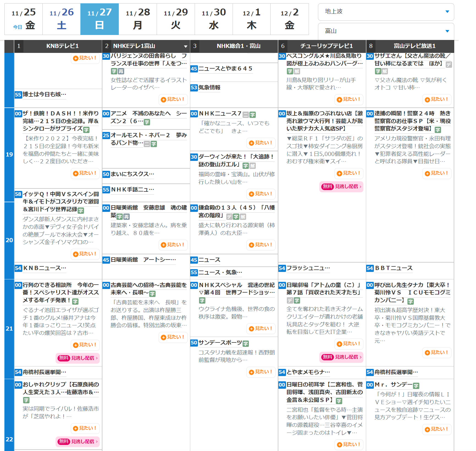Open 舟橋村長選挙開… on KNBテレビ1
Screen dimensions: 476x451
pyautogui.click(x=44, y=372)
